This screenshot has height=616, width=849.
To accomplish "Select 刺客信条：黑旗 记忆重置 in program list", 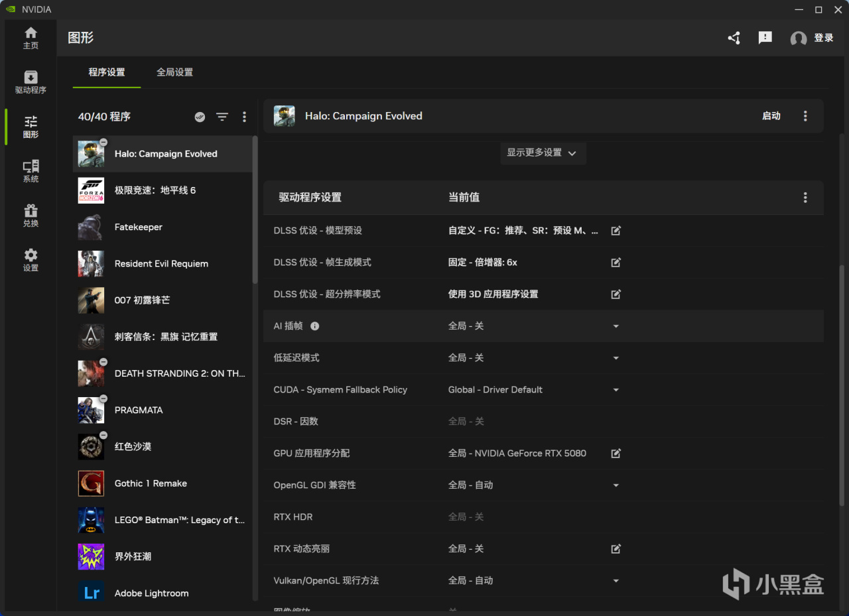I will click(x=163, y=337).
